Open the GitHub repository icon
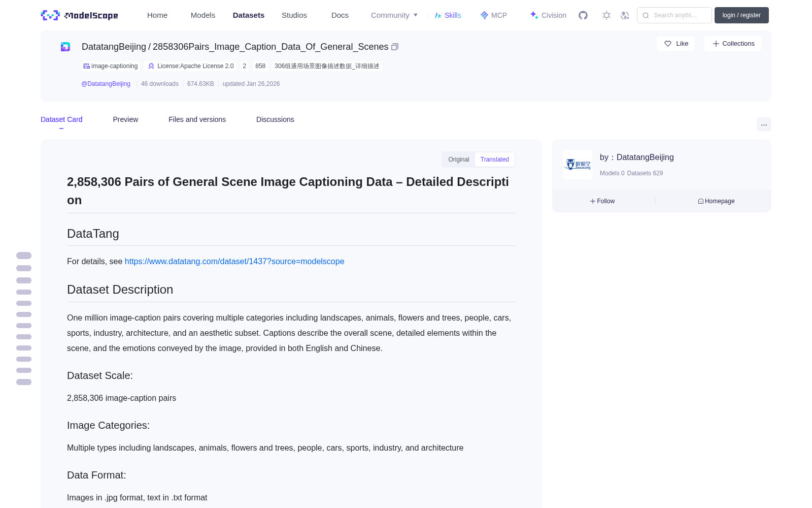The height and width of the screenshot is (508, 812). [x=583, y=15]
